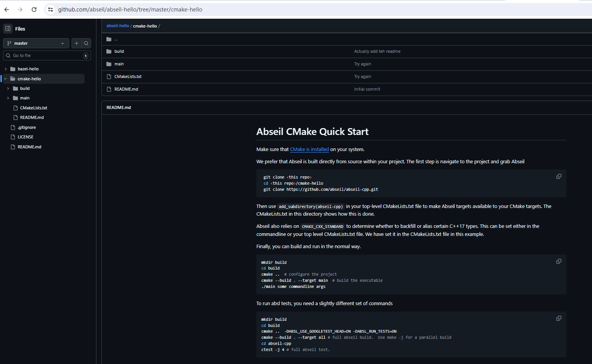
Task: Copy the absl tests commands block
Action: pyautogui.click(x=559, y=318)
